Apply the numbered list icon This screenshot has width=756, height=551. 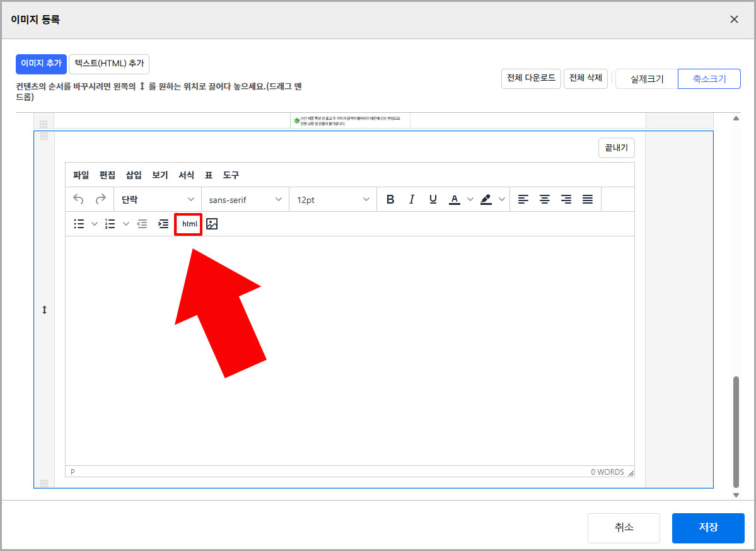tap(109, 224)
